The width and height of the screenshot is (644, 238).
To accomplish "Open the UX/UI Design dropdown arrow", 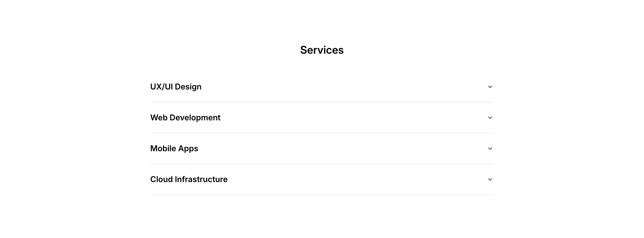I will click(x=490, y=87).
